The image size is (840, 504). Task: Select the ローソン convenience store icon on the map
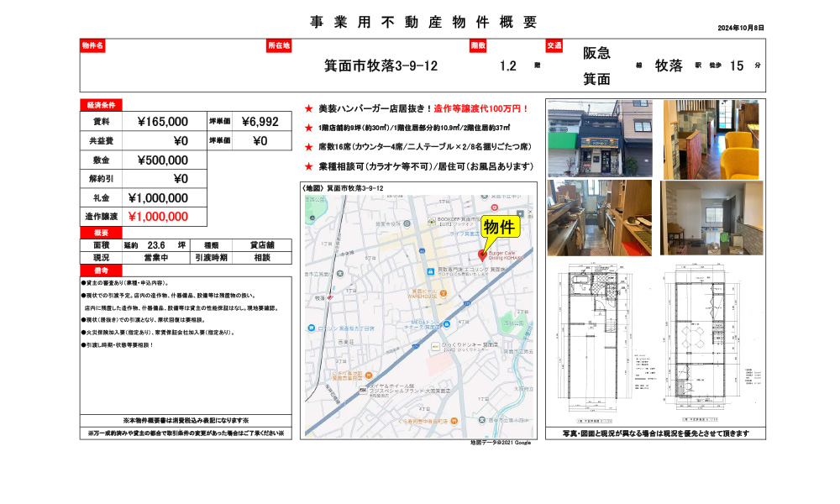click(311, 327)
